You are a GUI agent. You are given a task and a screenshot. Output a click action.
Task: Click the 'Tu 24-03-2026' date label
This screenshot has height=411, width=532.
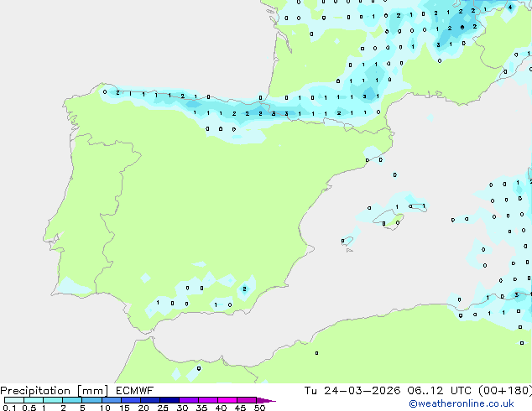[x=352, y=391]
